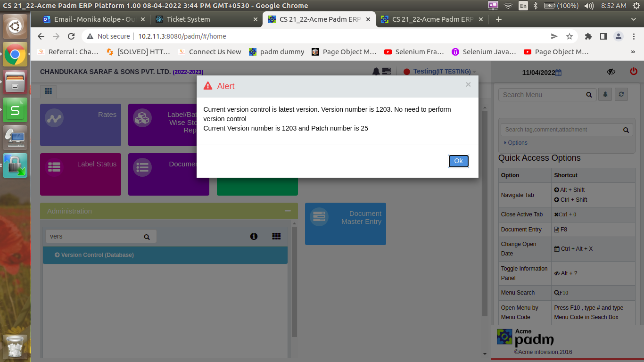Open the Rates tile
Screen dimensions: 644x362
tap(81, 125)
